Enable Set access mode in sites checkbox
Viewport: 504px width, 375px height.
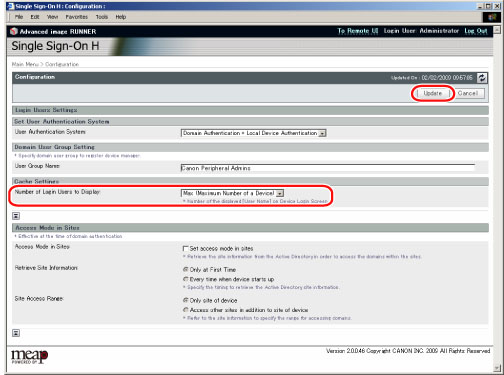point(185,249)
